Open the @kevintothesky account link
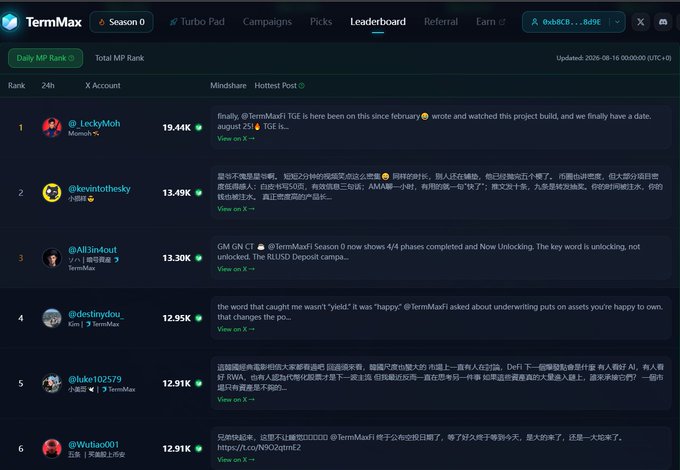The width and height of the screenshot is (680, 470). (x=99, y=189)
